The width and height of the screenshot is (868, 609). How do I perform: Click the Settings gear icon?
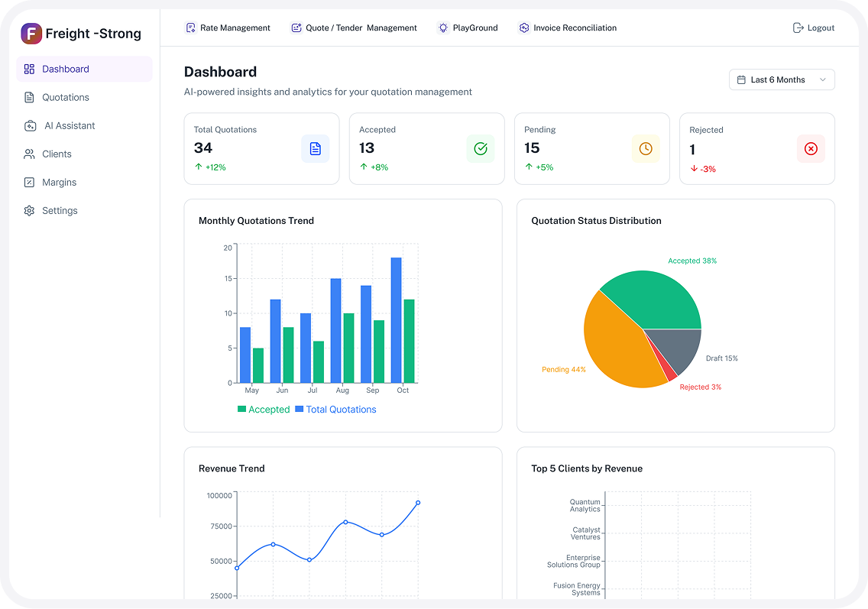pos(29,211)
